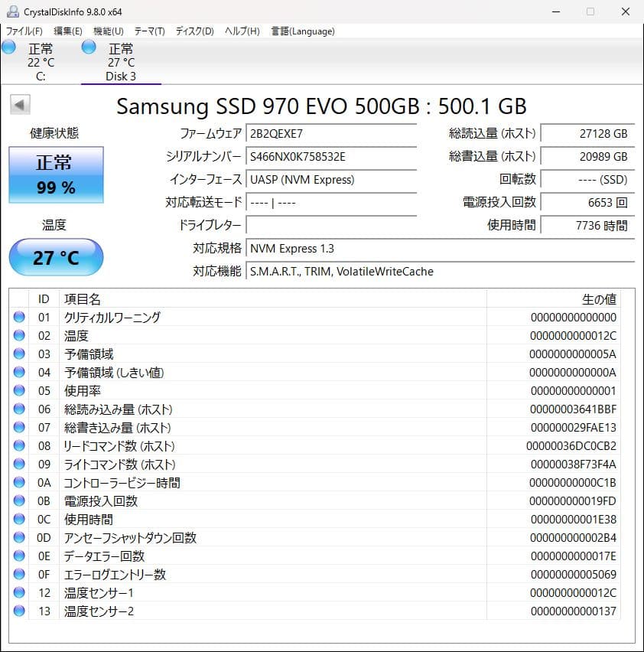
Task: Select the 総読み込み量 (ホスト) attribute name
Action: tap(118, 409)
